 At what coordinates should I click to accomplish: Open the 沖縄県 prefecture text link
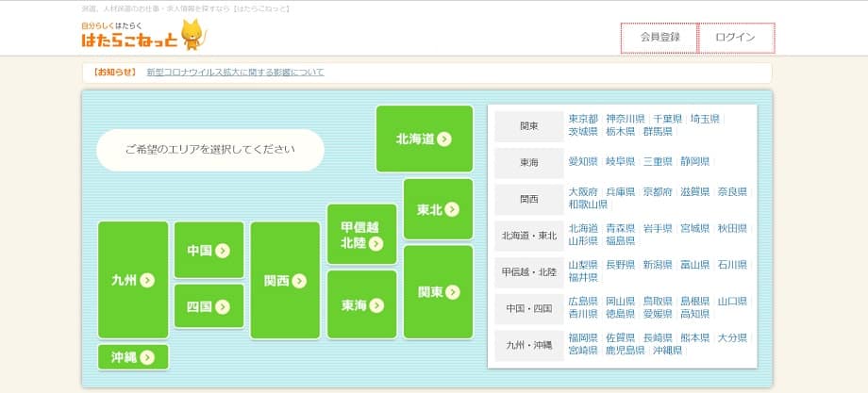668,351
